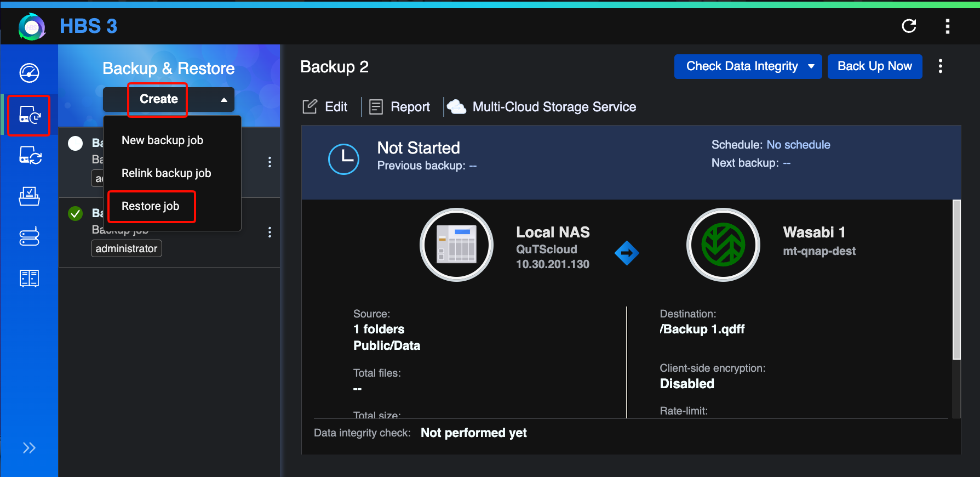Open the Sync sidebar icon
The image size is (980, 477).
coord(30,156)
